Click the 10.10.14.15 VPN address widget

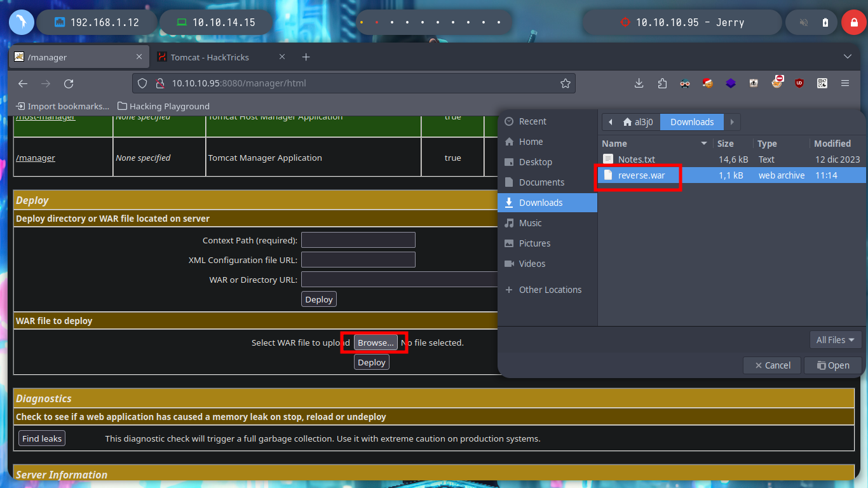pos(216,22)
